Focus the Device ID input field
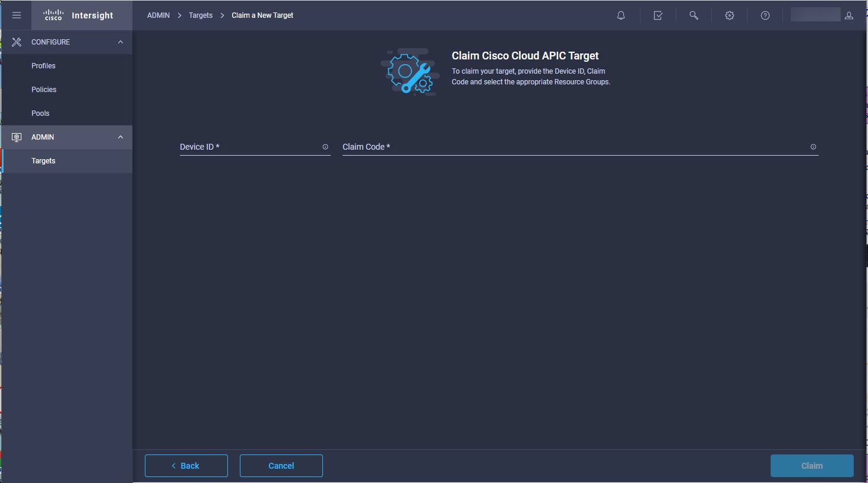868x483 pixels. pos(255,147)
